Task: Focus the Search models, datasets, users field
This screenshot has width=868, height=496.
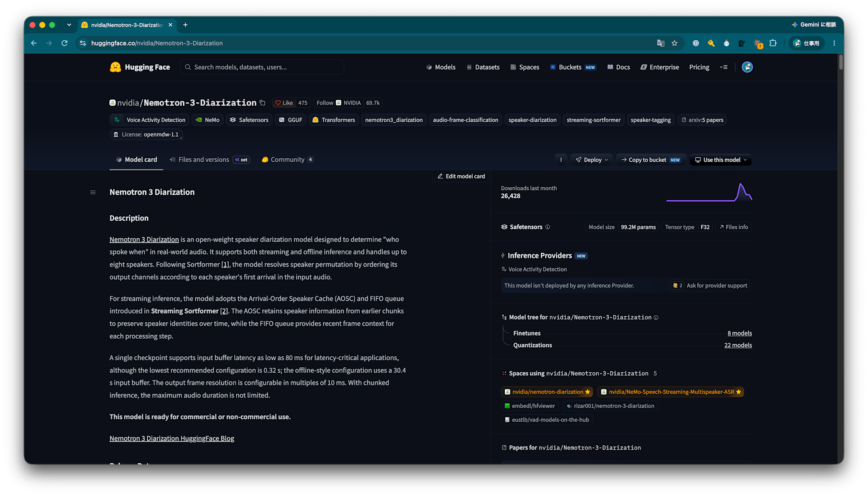Action: click(x=262, y=67)
